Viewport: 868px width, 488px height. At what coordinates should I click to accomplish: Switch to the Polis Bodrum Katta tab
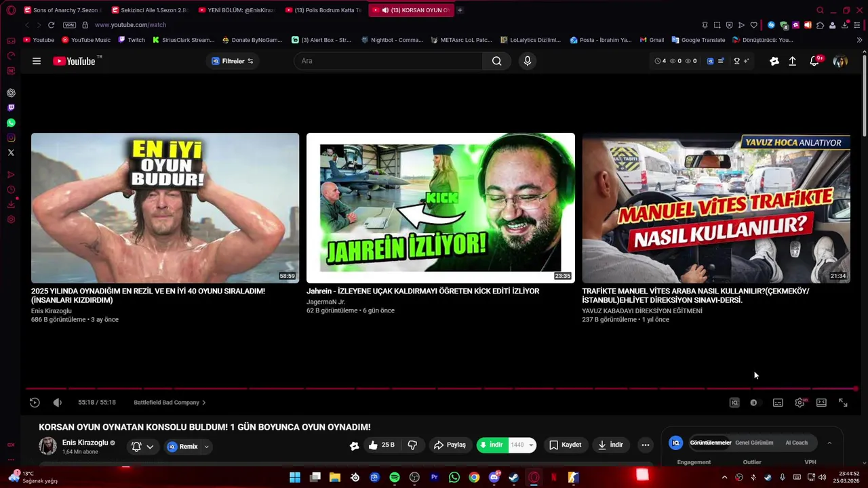click(324, 10)
